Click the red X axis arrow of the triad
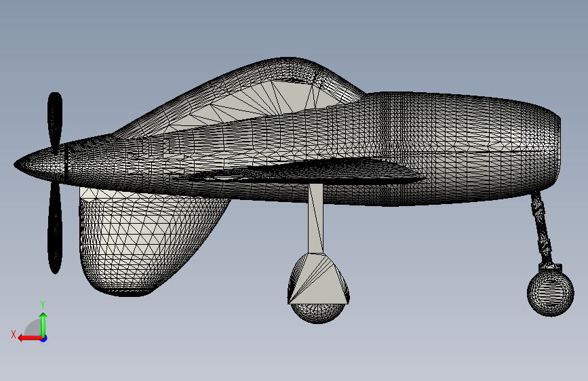The image size is (588, 381). point(30,338)
